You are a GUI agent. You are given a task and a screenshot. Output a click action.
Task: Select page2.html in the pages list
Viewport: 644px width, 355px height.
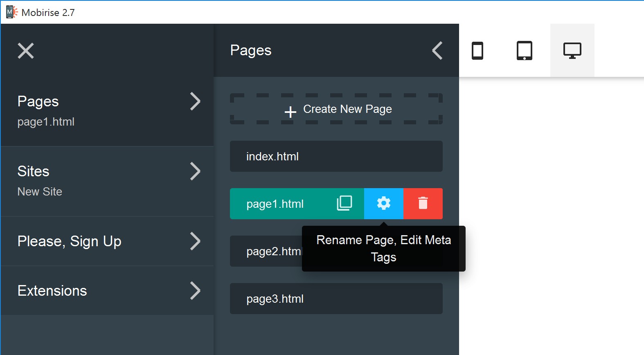pos(265,251)
